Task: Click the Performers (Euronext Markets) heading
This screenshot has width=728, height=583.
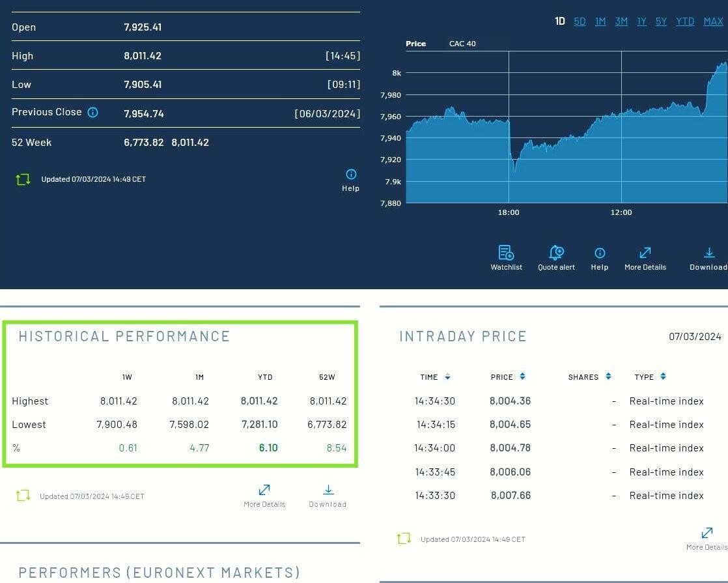Action: tap(160, 573)
